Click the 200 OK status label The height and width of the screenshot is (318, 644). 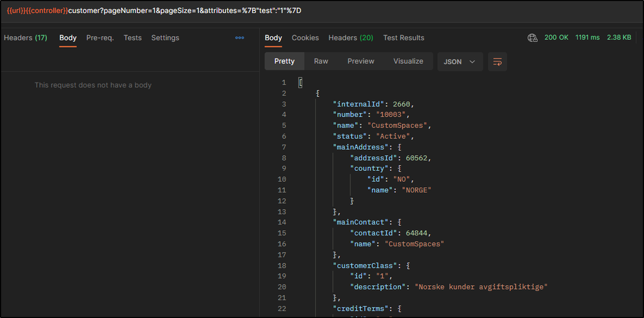pos(556,38)
